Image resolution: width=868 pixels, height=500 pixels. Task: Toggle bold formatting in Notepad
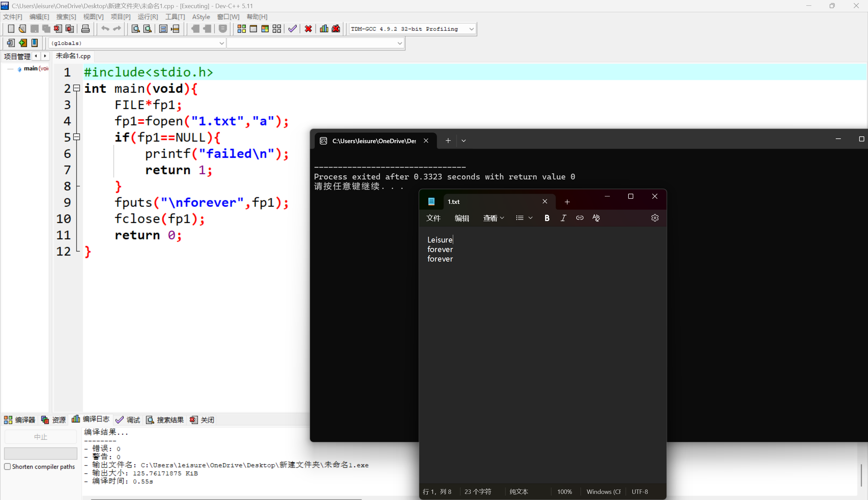pyautogui.click(x=547, y=218)
